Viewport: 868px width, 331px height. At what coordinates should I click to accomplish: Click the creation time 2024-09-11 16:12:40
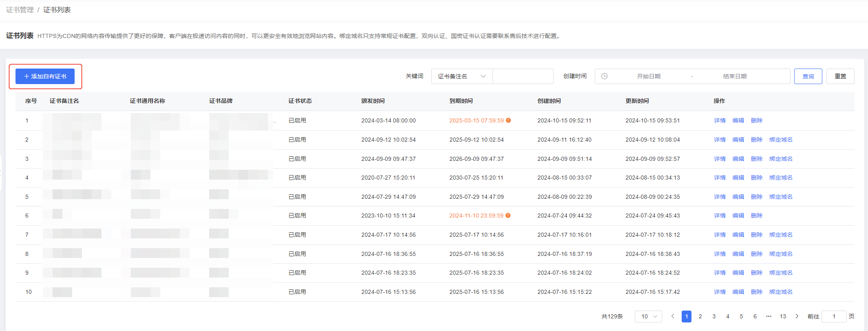tap(564, 140)
